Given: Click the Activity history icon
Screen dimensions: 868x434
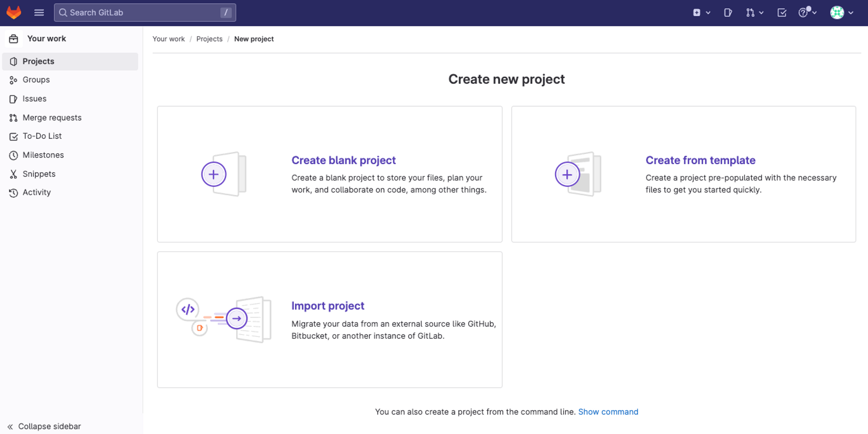Looking at the screenshot, I should pos(13,193).
